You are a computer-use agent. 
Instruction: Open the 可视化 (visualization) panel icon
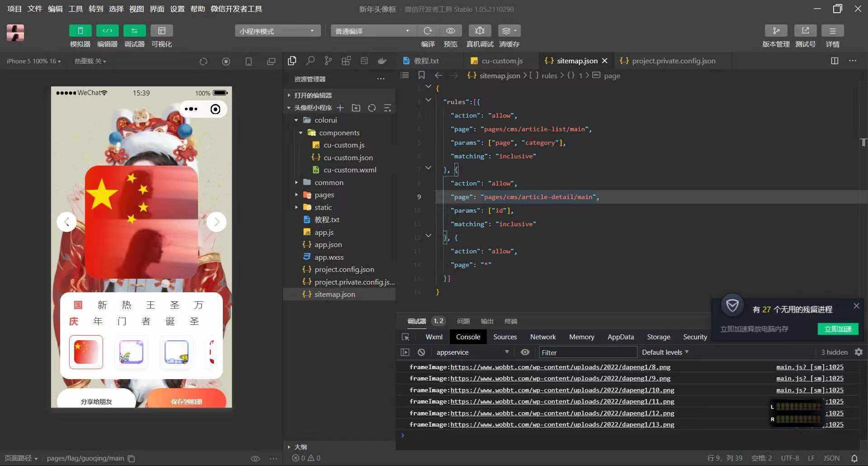(x=162, y=30)
